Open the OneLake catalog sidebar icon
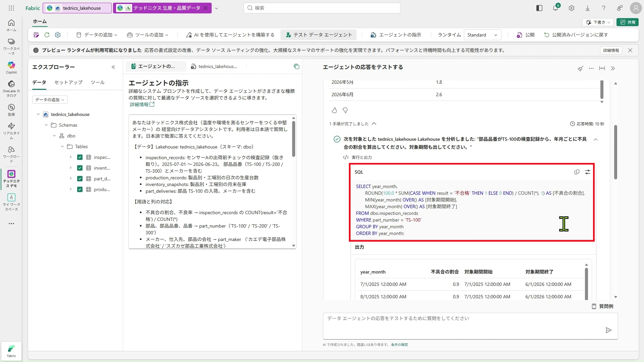The width and height of the screenshot is (644, 362). click(11, 88)
